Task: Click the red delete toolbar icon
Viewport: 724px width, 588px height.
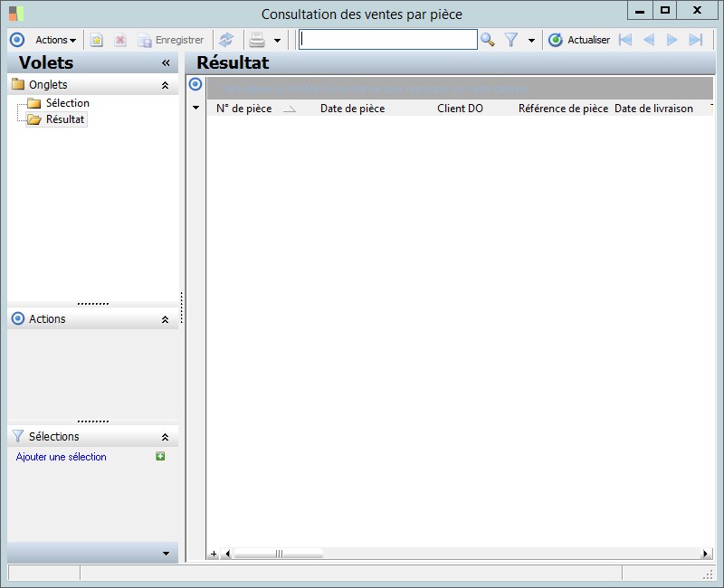Action: [120, 40]
